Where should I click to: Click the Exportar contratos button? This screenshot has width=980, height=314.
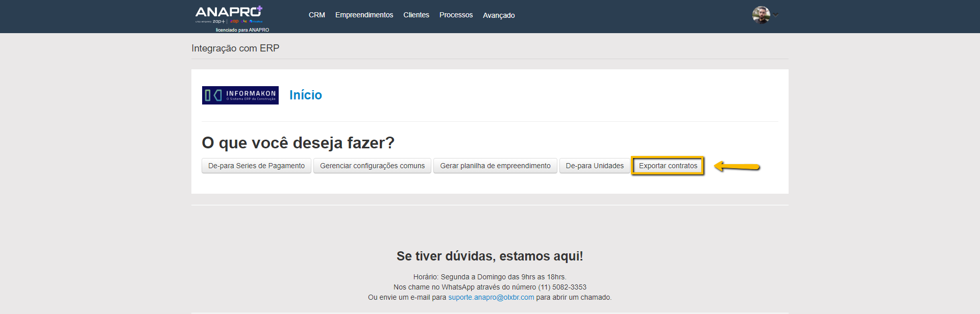pyautogui.click(x=668, y=166)
